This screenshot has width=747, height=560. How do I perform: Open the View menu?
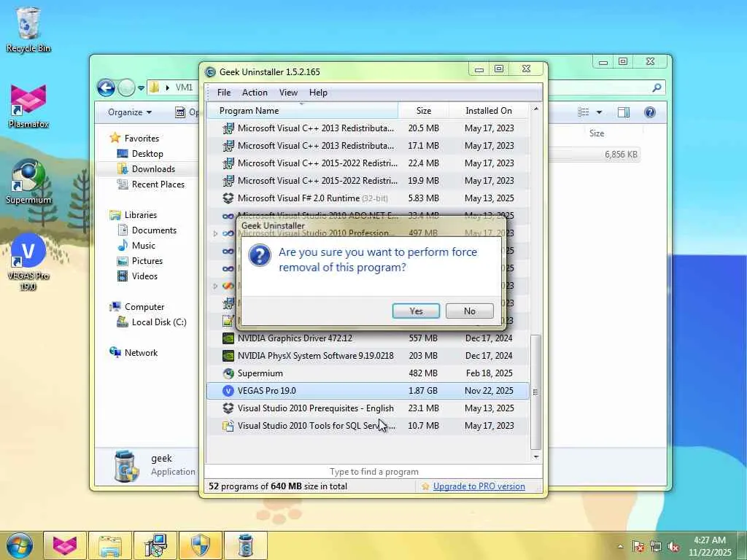pos(288,93)
